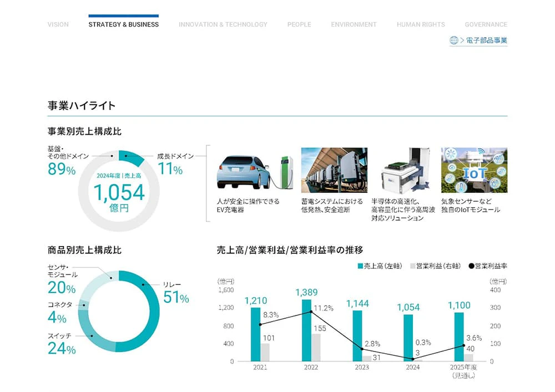
Task: Switch to the VISION tab
Action: coord(58,24)
